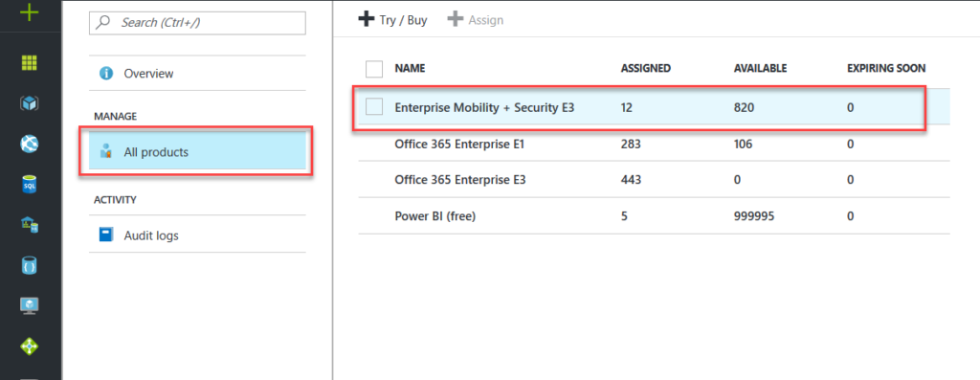Open Load balancers diamond icon in sidebar
This screenshot has height=380, width=980.
pyautogui.click(x=30, y=346)
